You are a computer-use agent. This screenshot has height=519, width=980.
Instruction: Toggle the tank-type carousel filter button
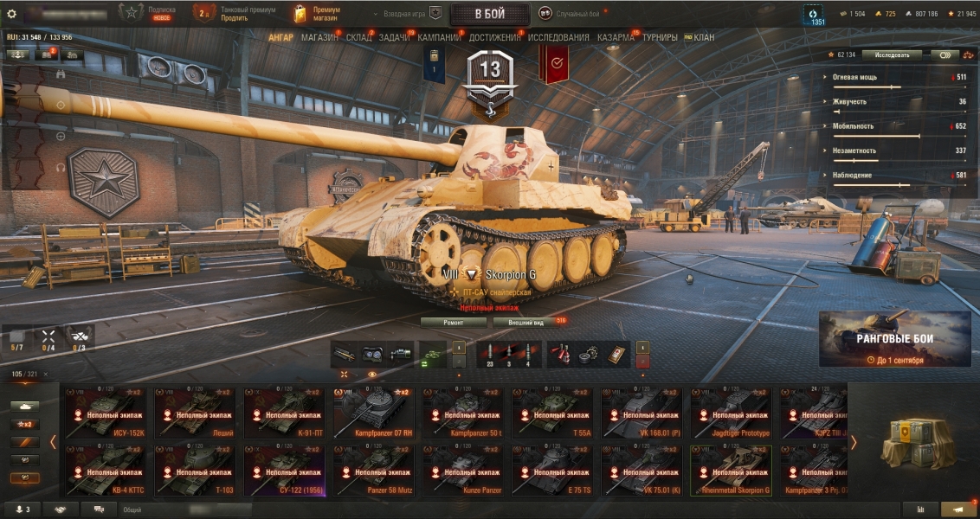24,406
